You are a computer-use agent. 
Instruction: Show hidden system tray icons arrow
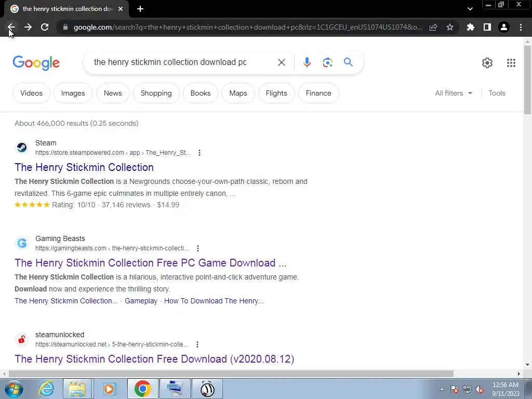tap(442, 389)
